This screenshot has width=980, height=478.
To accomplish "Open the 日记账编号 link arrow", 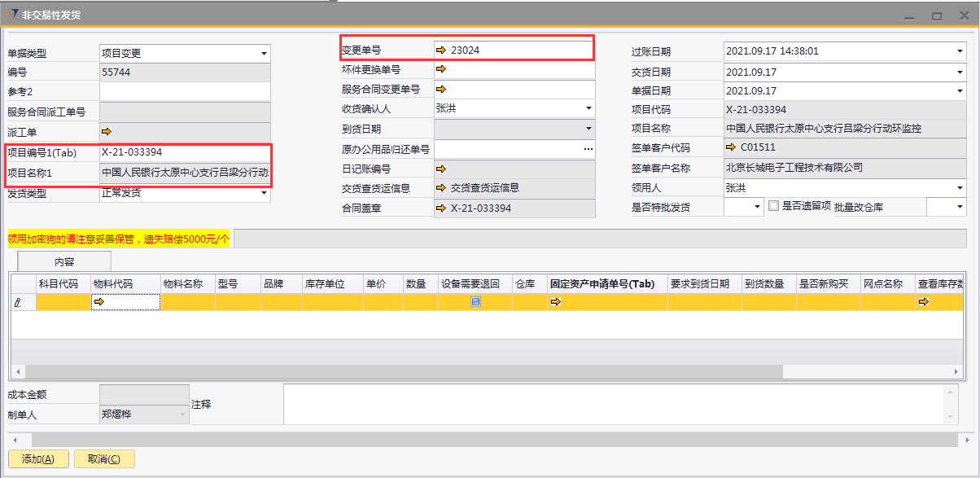I will pos(441,169).
